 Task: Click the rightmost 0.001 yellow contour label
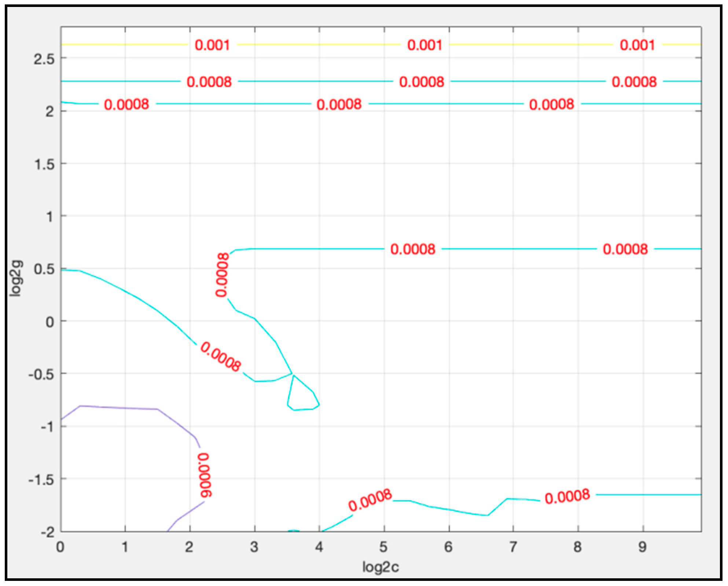click(637, 45)
